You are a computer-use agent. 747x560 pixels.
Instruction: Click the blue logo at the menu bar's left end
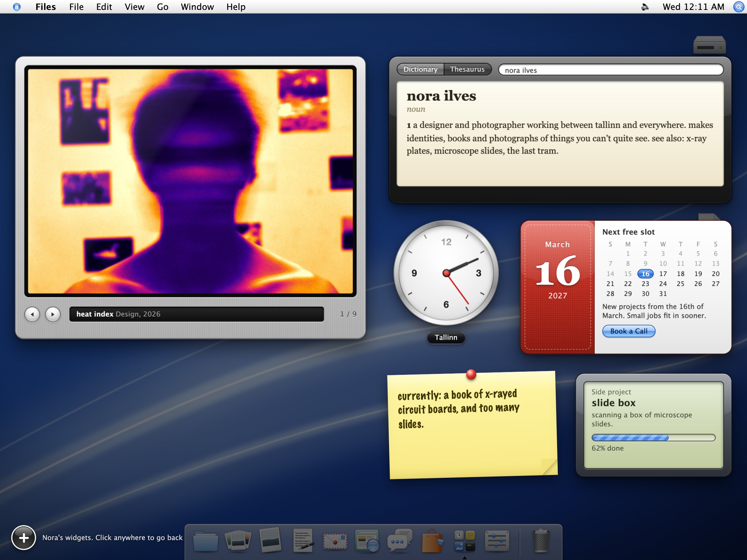[16, 7]
